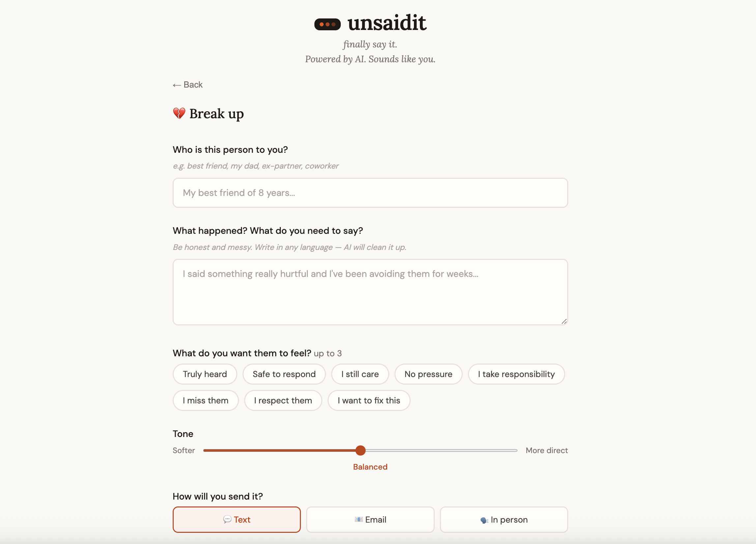Toggle the 'No pressure' feeling option
Screen dimensions: 756x544
[428, 374]
